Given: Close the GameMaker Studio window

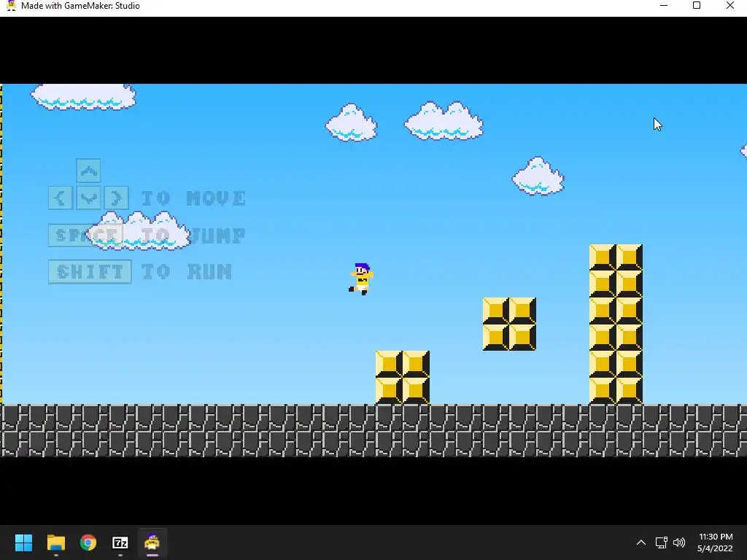Looking at the screenshot, I should pos(729,6).
